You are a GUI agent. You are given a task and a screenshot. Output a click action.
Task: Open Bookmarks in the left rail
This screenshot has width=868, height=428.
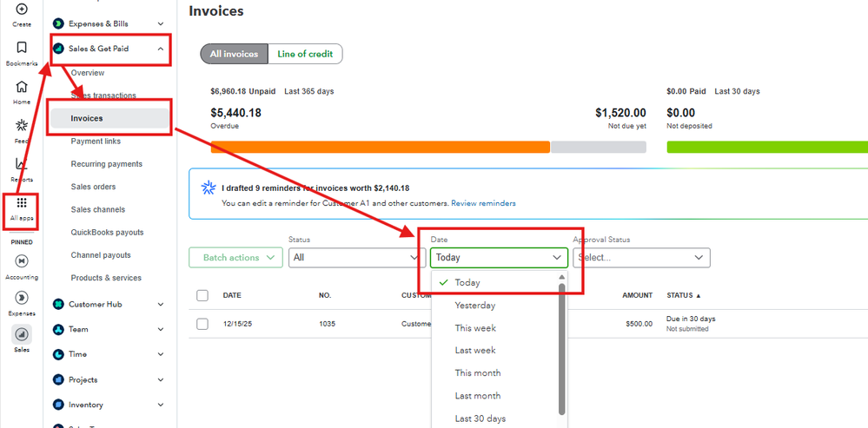[22, 48]
